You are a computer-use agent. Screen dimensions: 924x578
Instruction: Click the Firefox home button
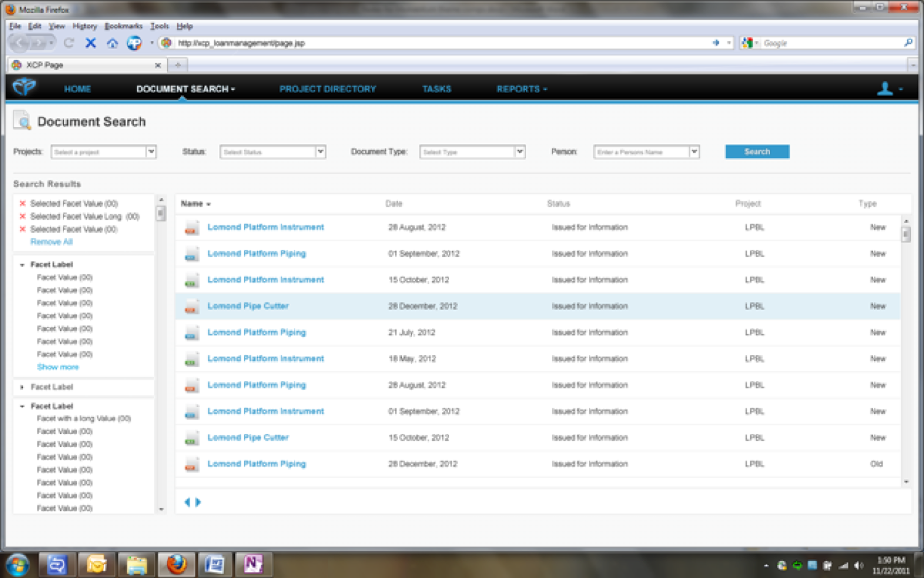point(112,43)
